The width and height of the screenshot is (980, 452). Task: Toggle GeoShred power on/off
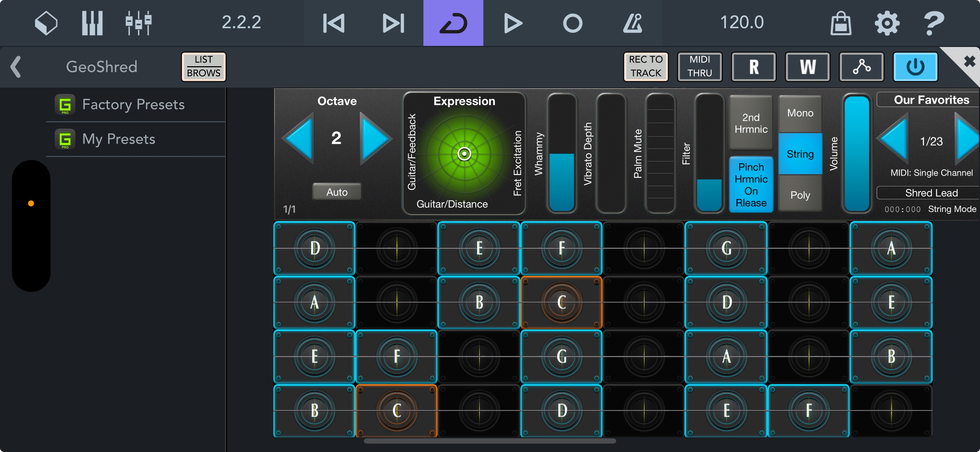point(915,67)
